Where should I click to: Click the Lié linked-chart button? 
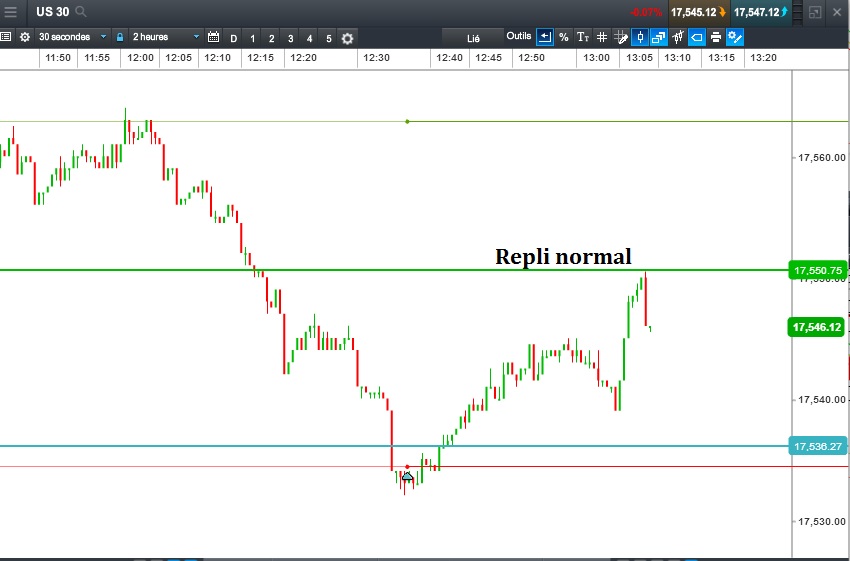coord(473,38)
